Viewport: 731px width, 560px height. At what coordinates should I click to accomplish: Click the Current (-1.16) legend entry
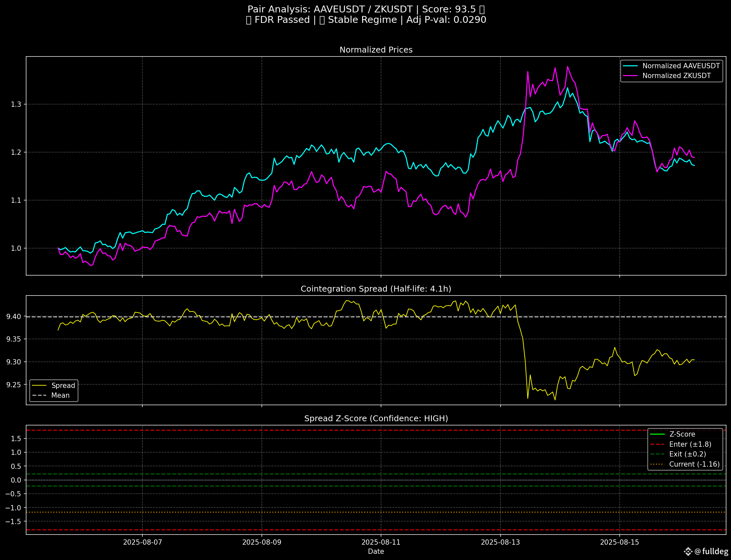[x=694, y=464]
